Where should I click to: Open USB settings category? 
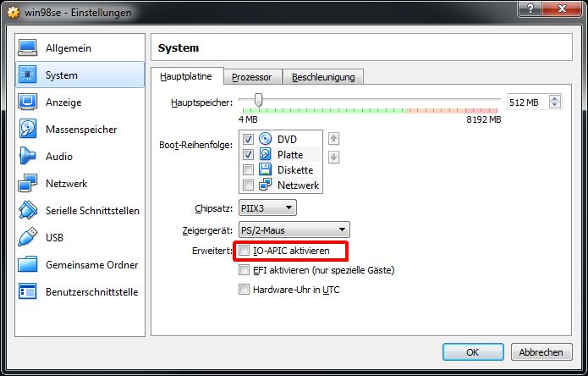80,237
